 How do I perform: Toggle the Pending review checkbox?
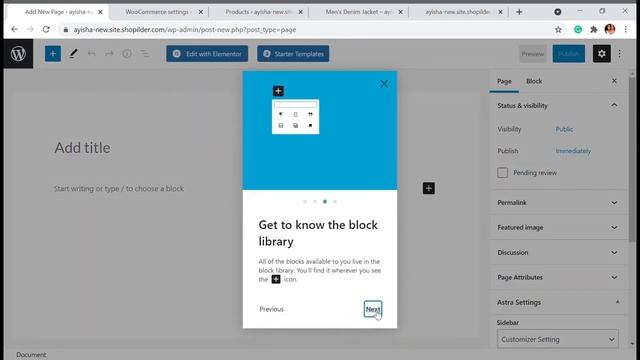(x=502, y=173)
